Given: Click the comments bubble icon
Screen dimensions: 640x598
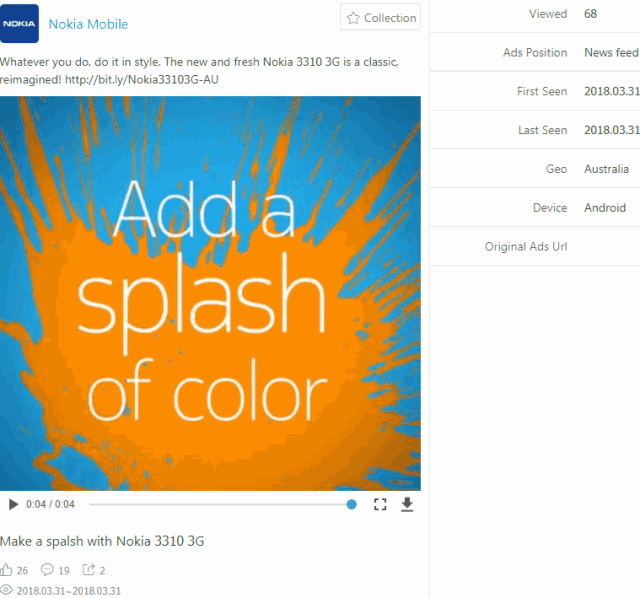Looking at the screenshot, I should [47, 569].
